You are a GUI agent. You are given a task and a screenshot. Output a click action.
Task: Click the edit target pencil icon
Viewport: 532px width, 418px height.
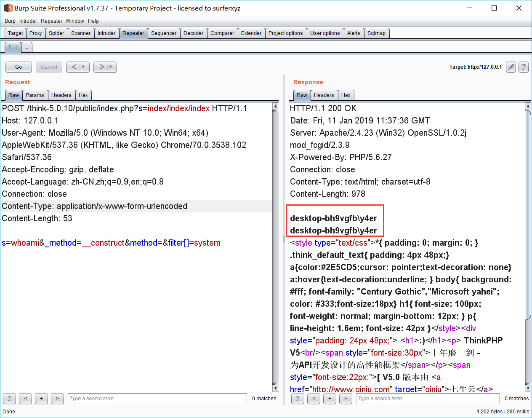tap(511, 67)
